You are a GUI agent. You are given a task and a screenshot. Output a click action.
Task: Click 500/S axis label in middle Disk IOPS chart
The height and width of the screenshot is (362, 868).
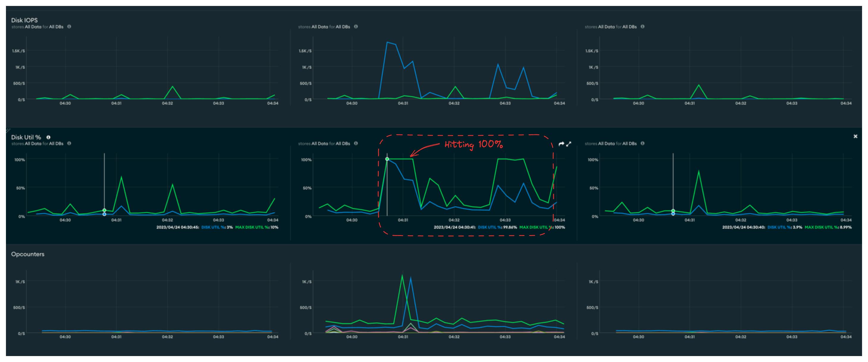tap(306, 83)
